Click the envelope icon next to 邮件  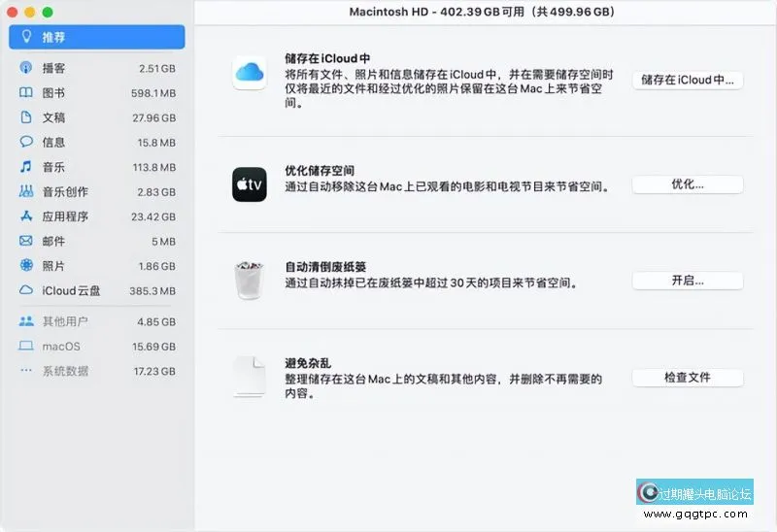(x=26, y=241)
